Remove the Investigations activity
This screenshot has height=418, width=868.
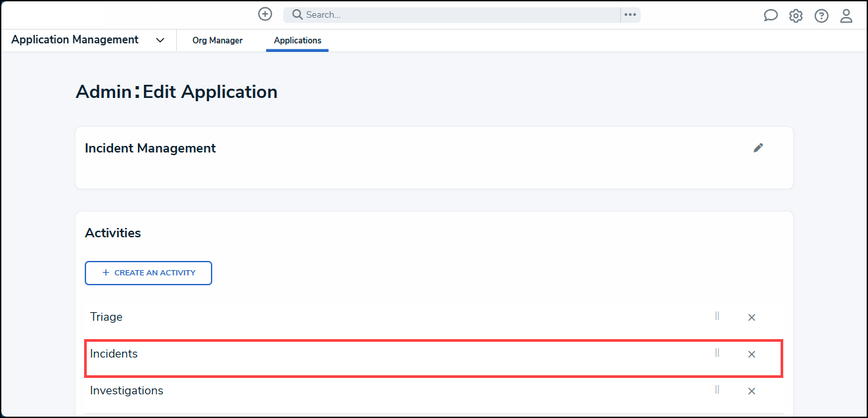click(752, 391)
